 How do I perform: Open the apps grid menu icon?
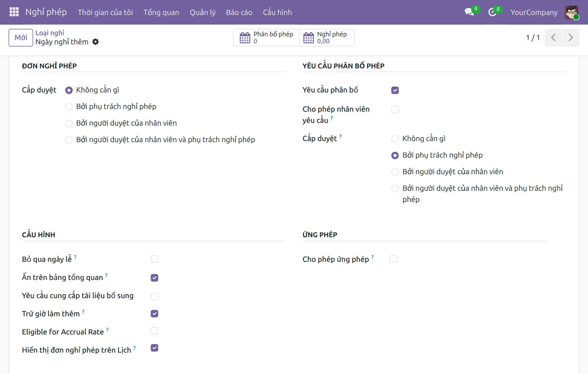(14, 12)
